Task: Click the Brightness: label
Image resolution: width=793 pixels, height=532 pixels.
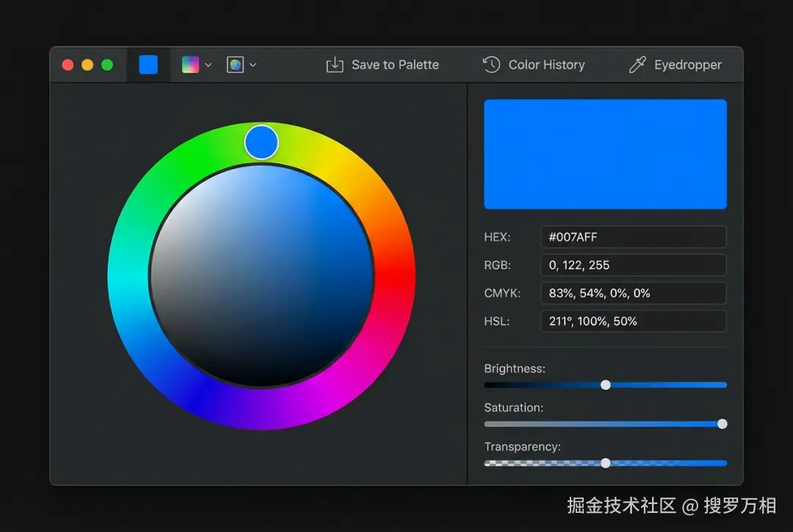Action: click(x=514, y=368)
